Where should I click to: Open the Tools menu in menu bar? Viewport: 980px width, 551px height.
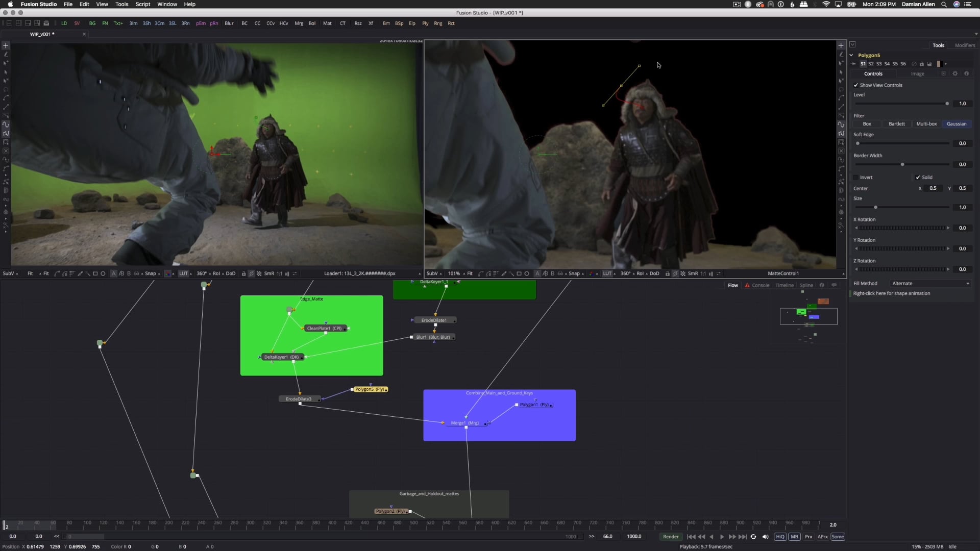pyautogui.click(x=121, y=4)
